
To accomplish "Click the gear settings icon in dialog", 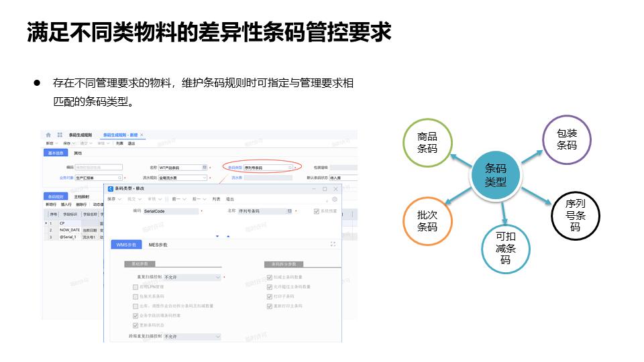I will point(335,199).
